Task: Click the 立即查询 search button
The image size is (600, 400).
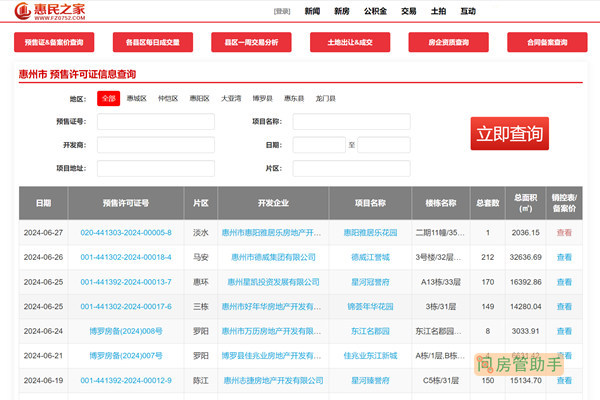Action: tap(510, 134)
